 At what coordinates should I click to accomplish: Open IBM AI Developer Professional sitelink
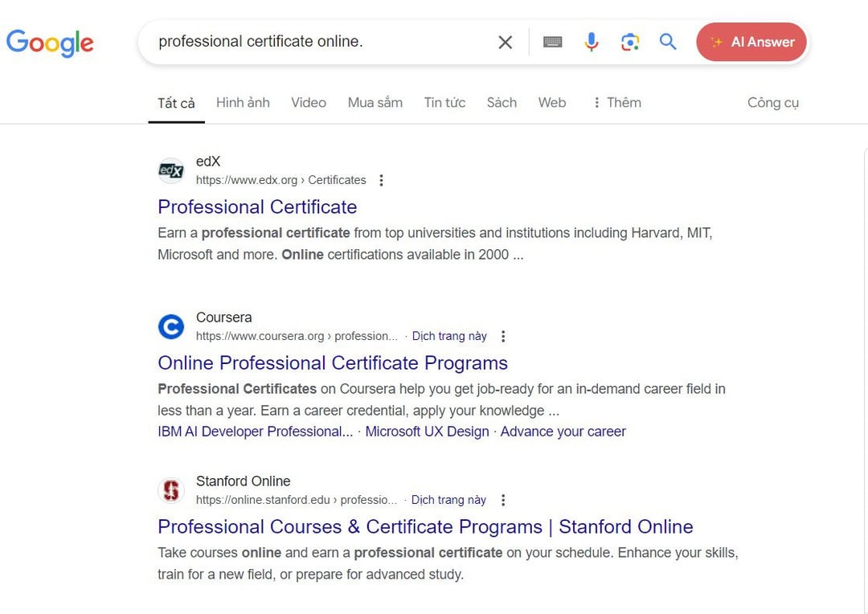click(x=256, y=432)
